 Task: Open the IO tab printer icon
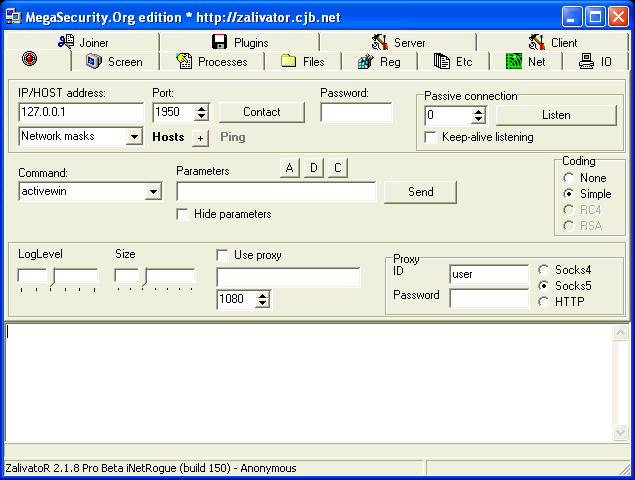[587, 62]
